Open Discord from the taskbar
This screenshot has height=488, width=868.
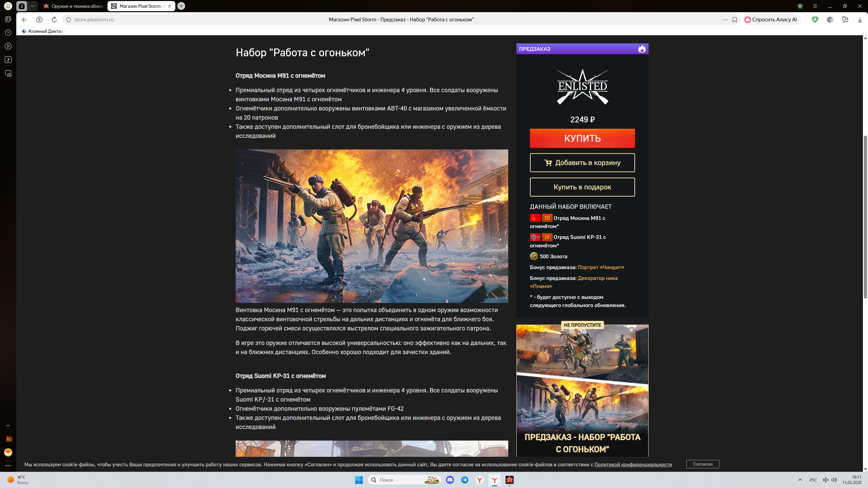pyautogui.click(x=450, y=480)
